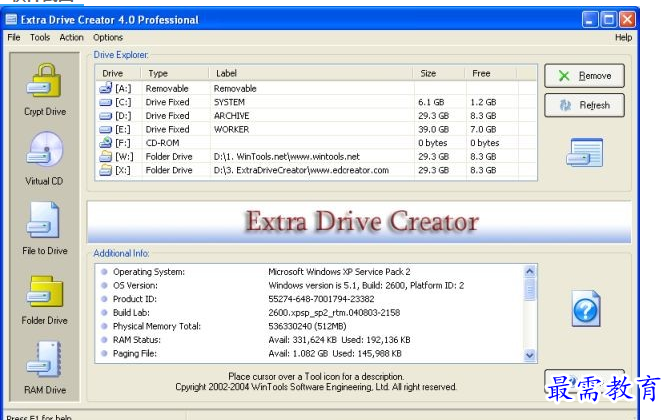Select the Paging File info row
669x420 pixels.
pyautogui.click(x=310, y=354)
